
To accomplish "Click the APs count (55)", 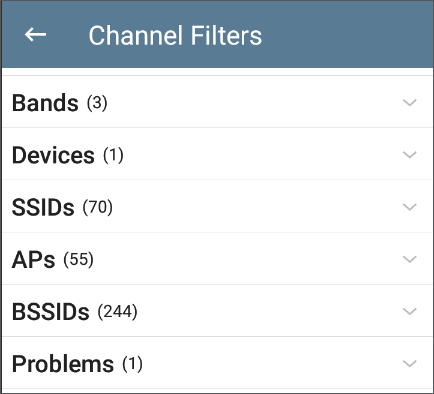I will (x=78, y=260).
